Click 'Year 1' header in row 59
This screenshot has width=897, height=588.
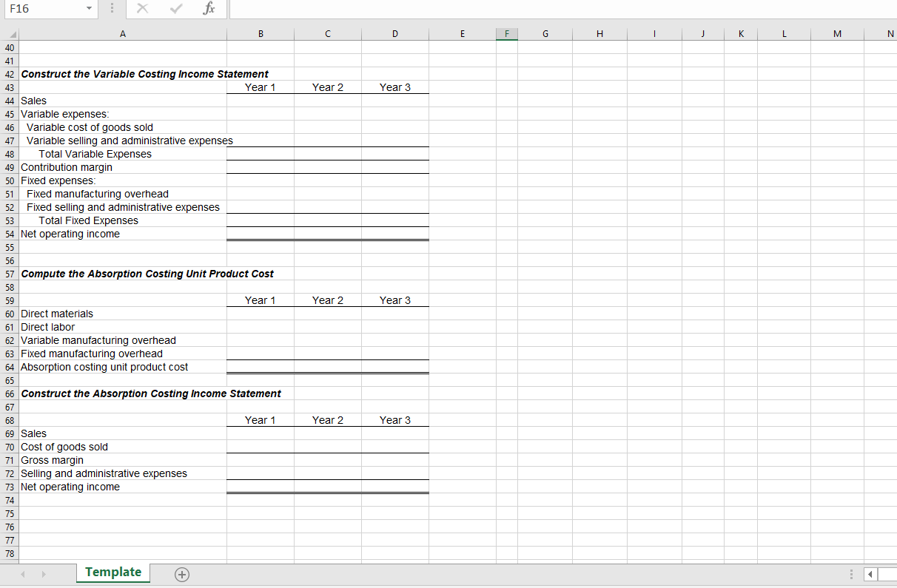(x=261, y=300)
